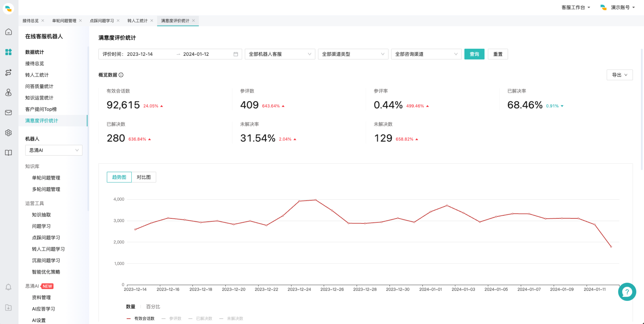Viewport: 644px width, 324px height.
Task: Click the 2024-01-02 chart data point
Action: 447,205
